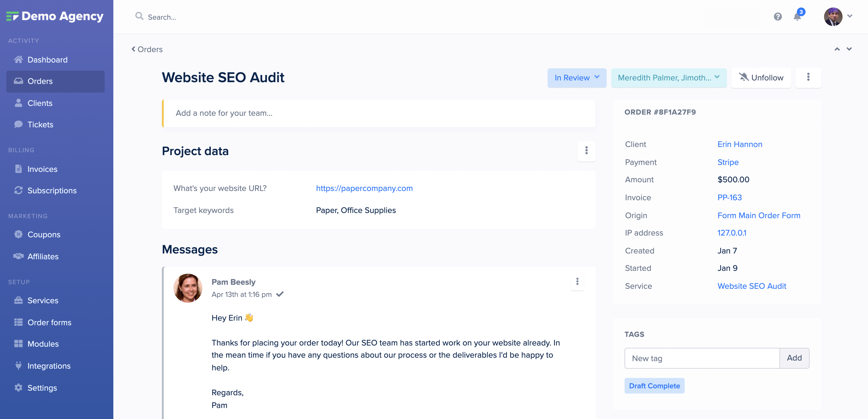The image size is (868, 419).
Task: Open the notification bell
Action: pos(797,16)
